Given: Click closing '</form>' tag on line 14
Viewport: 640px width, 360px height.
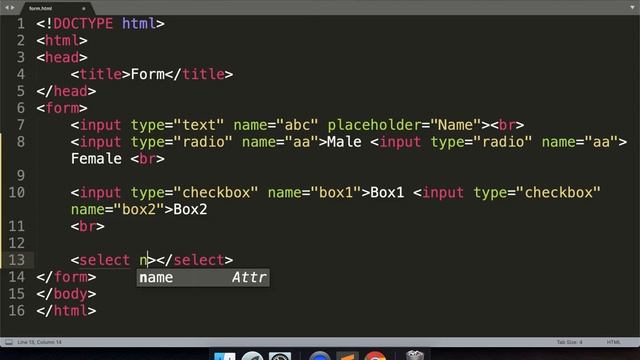Looking at the screenshot, I should pos(66,277).
